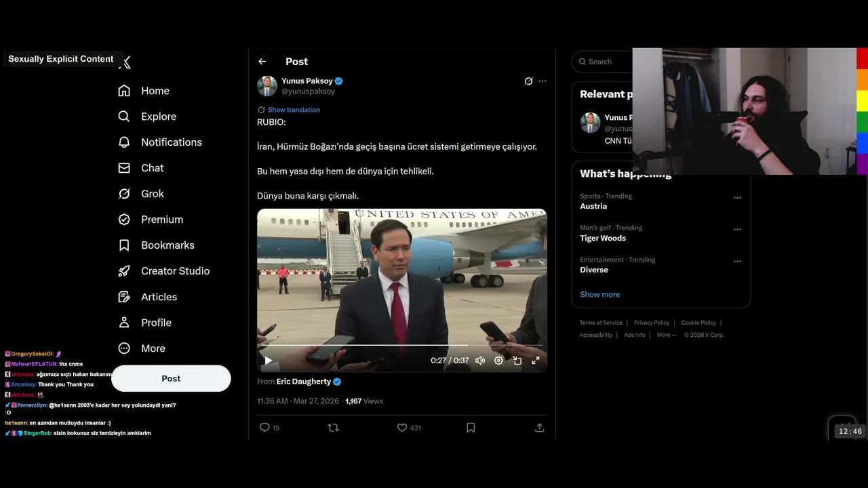Open the post's three-dot more menu
This screenshot has height=488, width=868.
coord(542,81)
